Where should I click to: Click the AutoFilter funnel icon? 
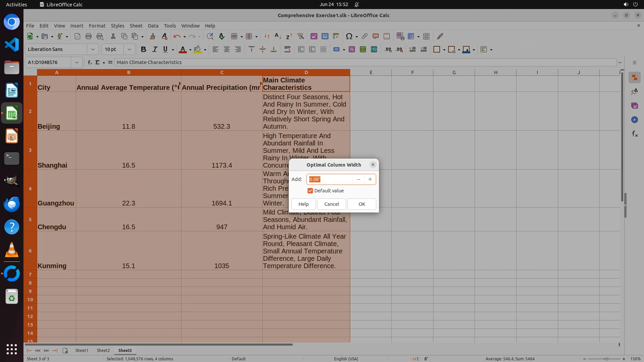301,36
